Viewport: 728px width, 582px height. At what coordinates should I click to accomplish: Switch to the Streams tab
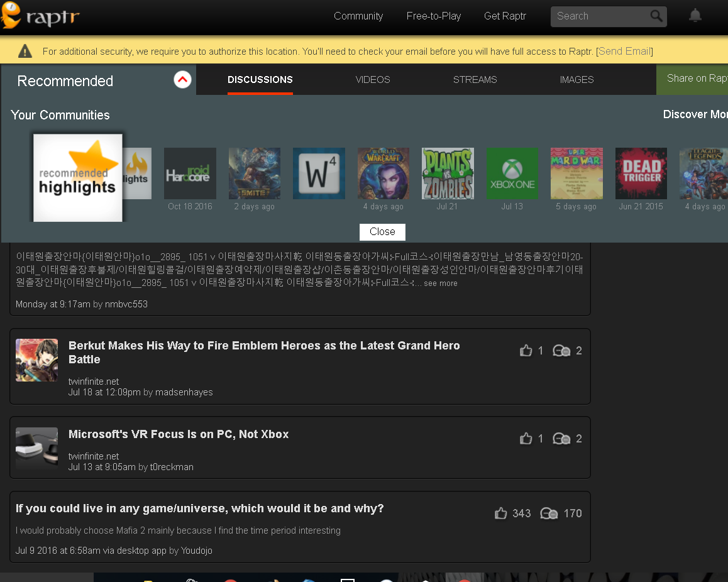click(475, 80)
